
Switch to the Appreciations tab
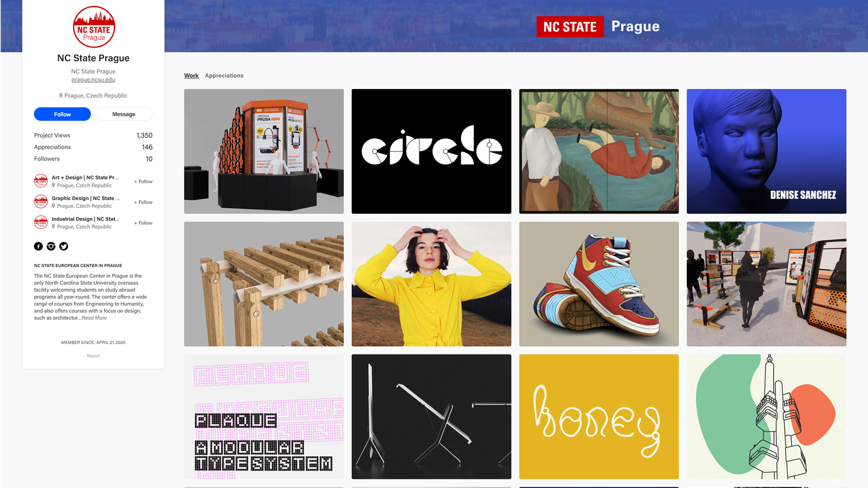click(224, 76)
